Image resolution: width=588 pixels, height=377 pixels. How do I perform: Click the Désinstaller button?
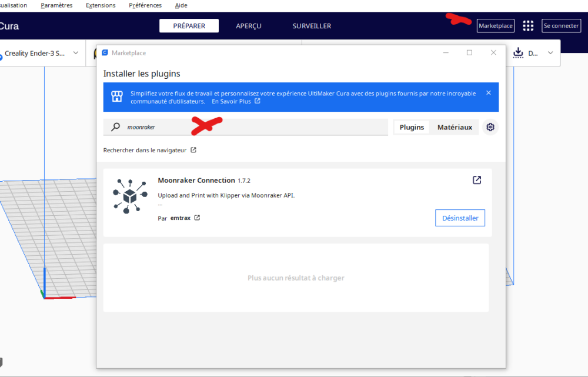460,218
